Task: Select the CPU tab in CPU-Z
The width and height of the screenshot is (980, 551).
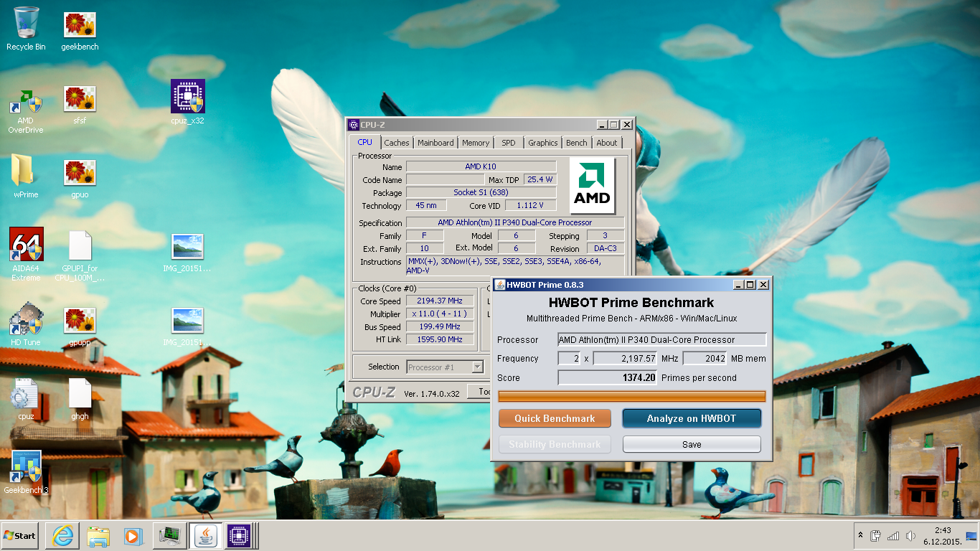Action: click(x=364, y=142)
